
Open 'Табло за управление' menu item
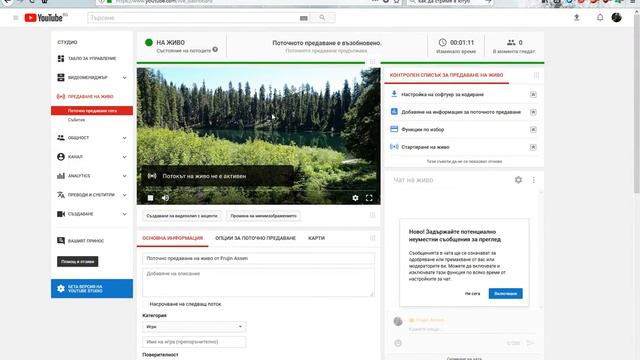[92, 58]
